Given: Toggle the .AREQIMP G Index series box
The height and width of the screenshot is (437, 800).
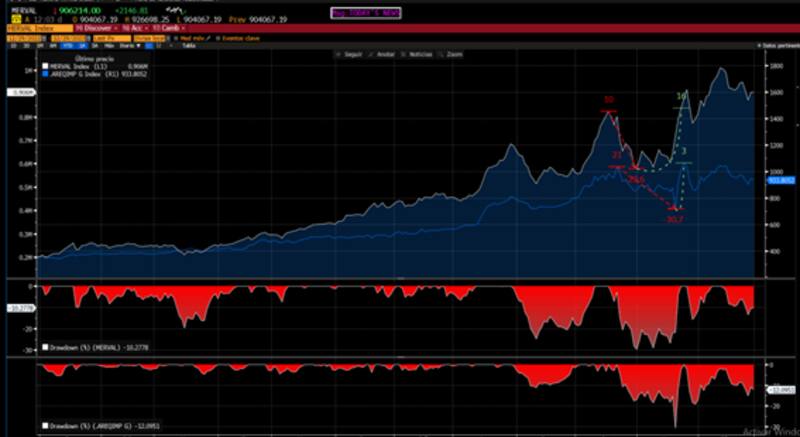Looking at the screenshot, I should [44, 74].
